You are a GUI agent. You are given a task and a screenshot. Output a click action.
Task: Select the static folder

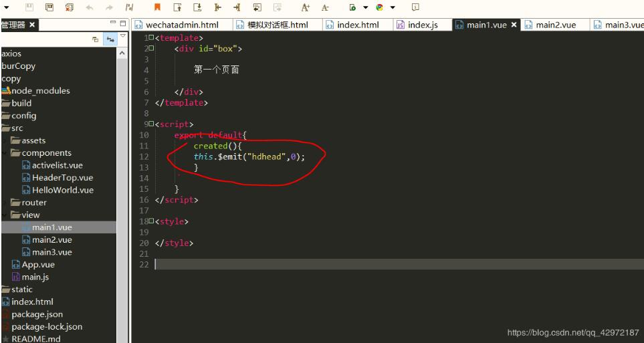pos(22,290)
